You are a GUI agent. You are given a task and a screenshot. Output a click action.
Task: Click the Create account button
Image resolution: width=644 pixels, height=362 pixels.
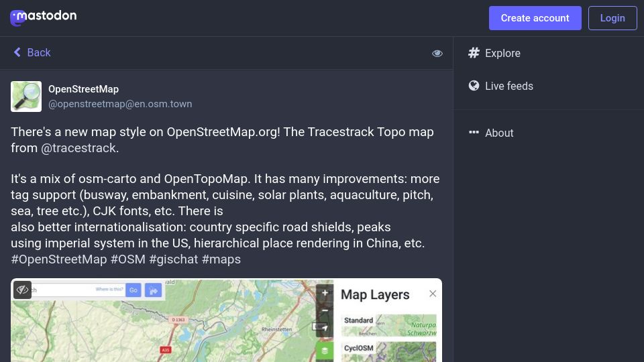[x=535, y=18]
